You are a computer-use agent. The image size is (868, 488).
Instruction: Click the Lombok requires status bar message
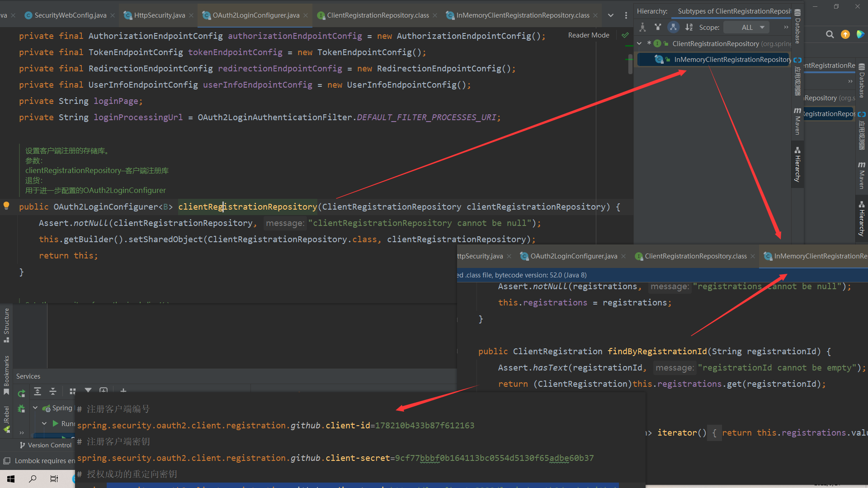[x=44, y=461]
